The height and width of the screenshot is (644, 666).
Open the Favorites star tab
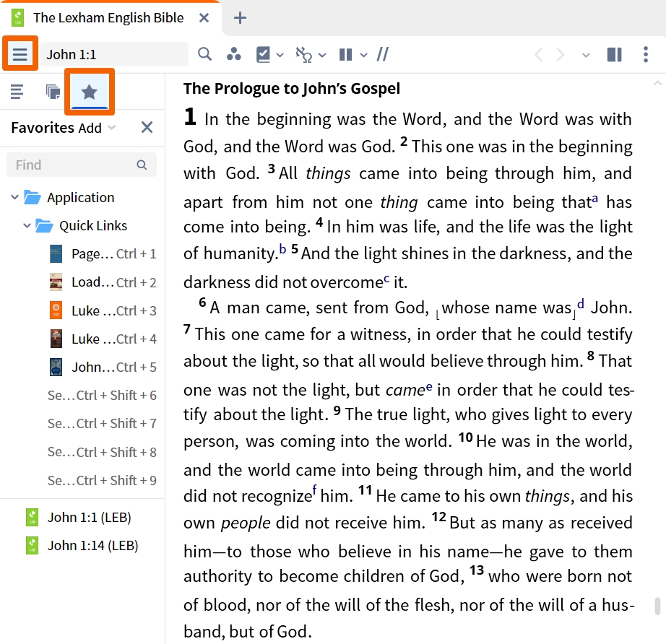pos(89,91)
